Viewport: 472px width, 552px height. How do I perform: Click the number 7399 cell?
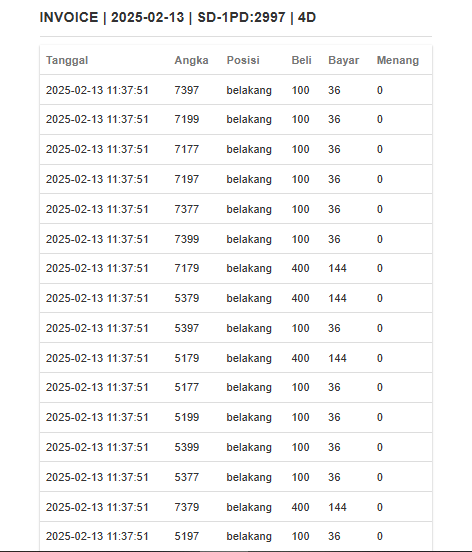click(x=187, y=239)
